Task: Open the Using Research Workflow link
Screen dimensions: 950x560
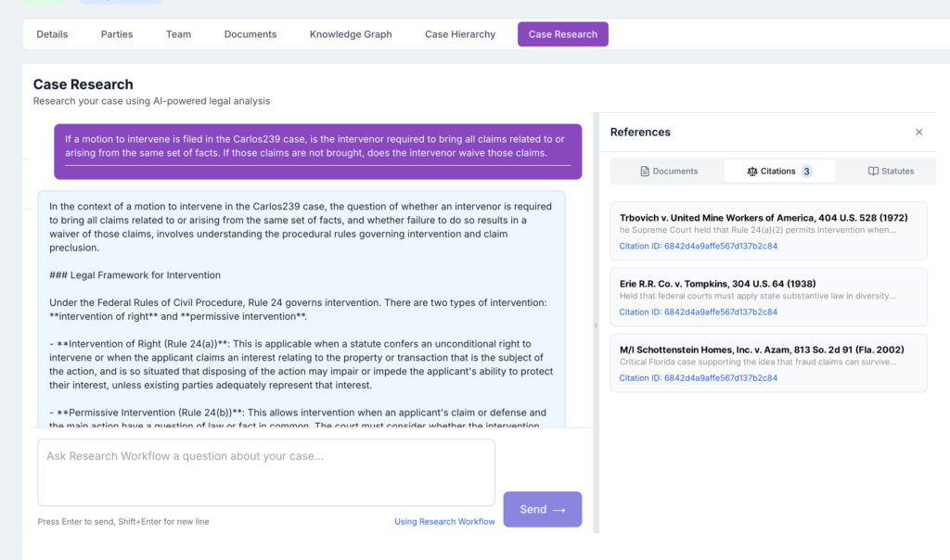Action: pos(444,521)
